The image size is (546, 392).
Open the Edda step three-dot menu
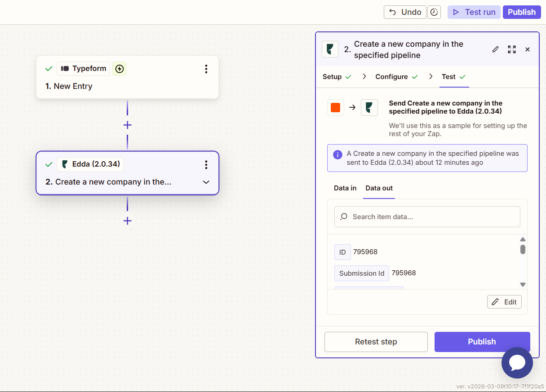coord(206,164)
